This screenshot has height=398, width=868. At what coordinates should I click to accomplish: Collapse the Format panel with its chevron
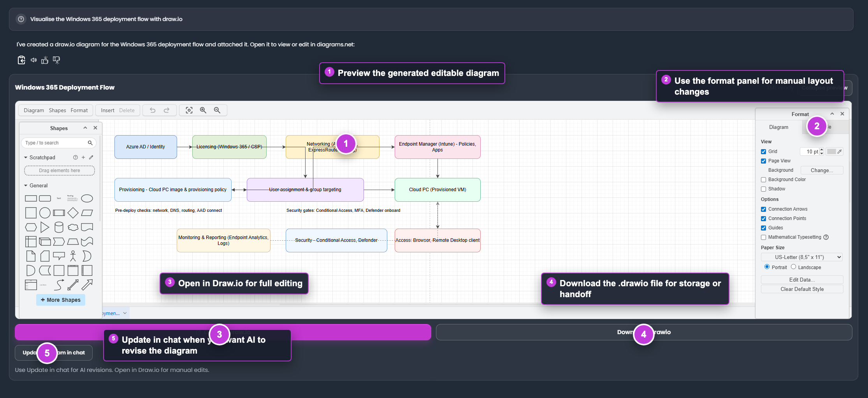[832, 114]
